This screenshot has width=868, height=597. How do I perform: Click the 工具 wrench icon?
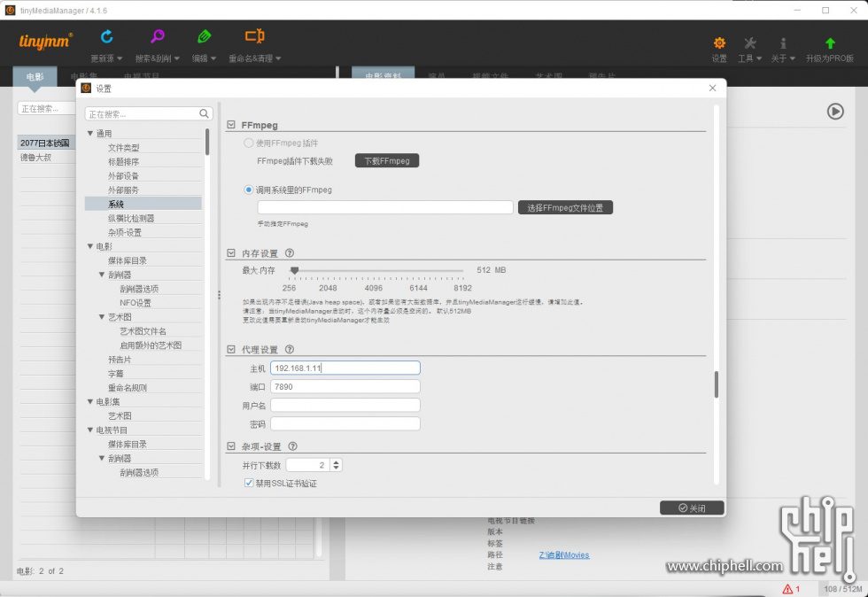click(749, 43)
